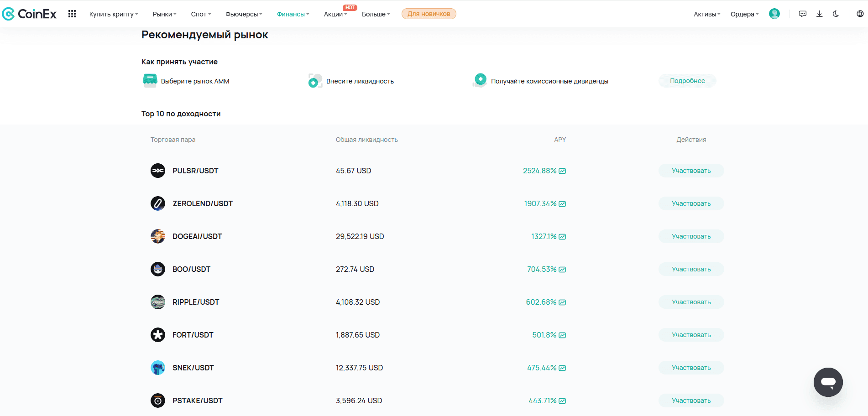The image size is (868, 416).
Task: Click the PULSR coin icon
Action: coord(158,171)
